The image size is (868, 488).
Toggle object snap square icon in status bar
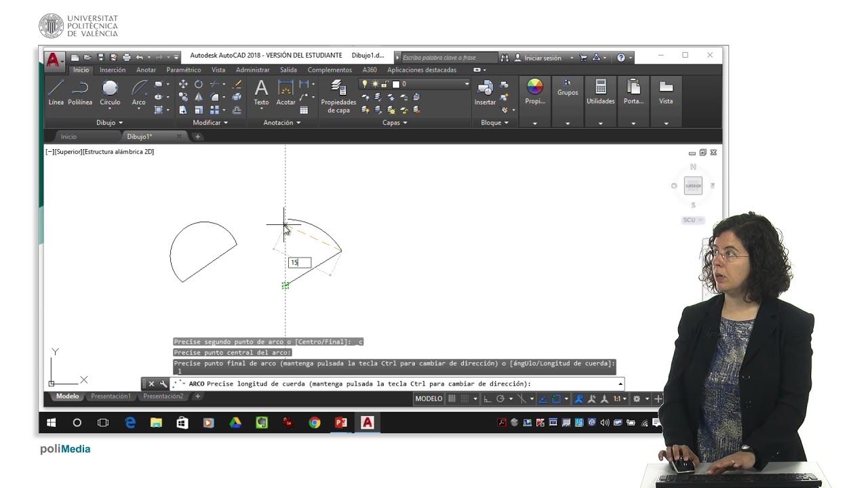(x=557, y=399)
